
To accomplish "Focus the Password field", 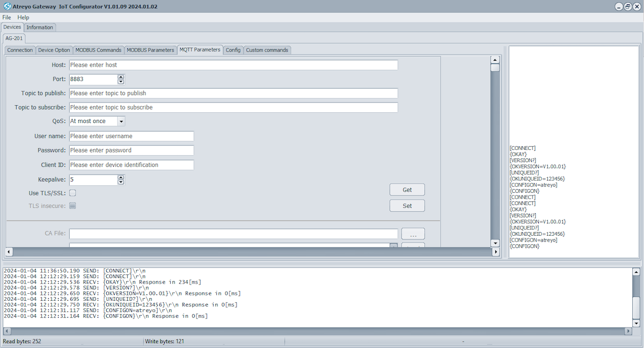I will click(x=131, y=150).
